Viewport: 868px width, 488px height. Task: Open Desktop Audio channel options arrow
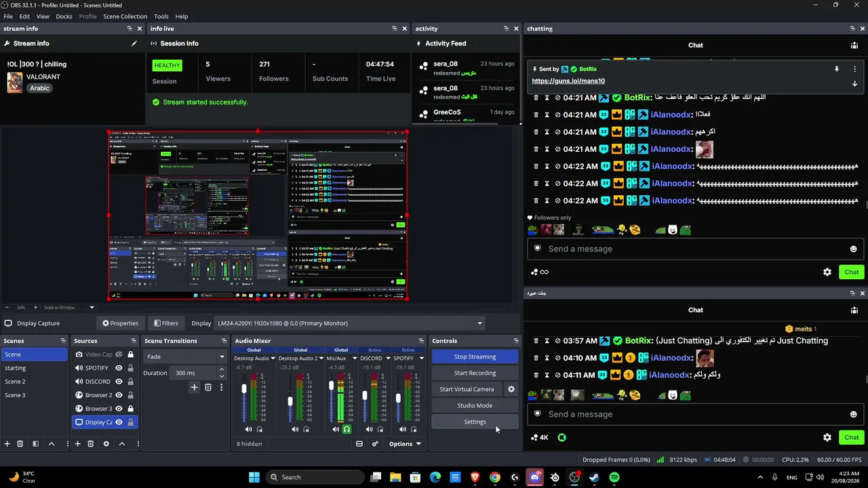point(273,358)
